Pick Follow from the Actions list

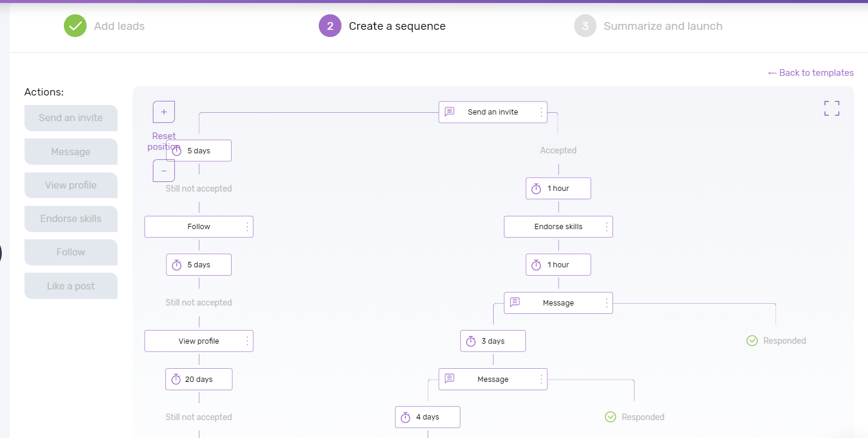(71, 252)
